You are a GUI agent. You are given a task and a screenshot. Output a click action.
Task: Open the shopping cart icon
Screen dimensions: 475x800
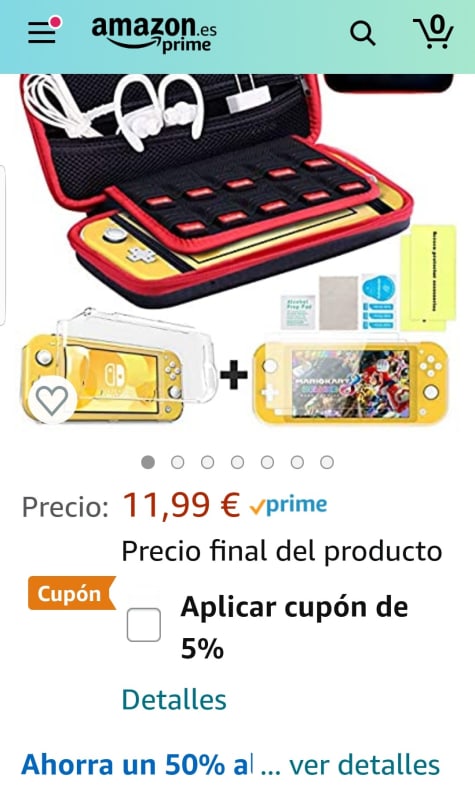coord(433,32)
